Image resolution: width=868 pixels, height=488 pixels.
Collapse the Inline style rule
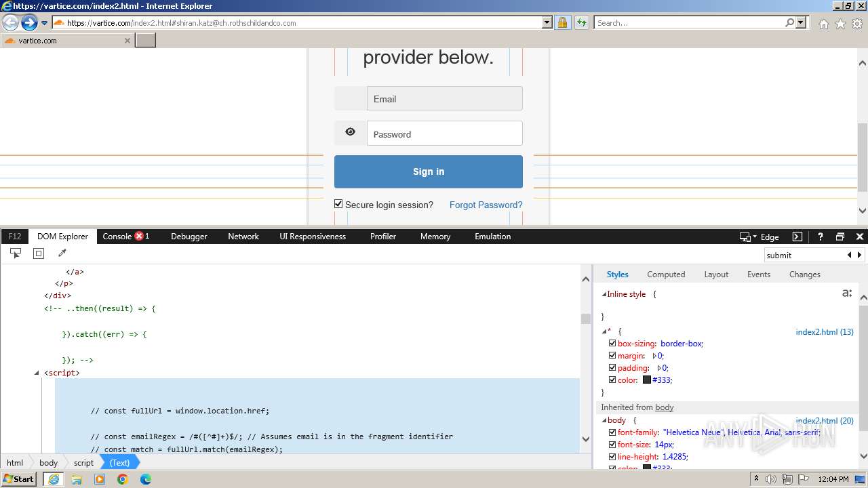tap(604, 294)
